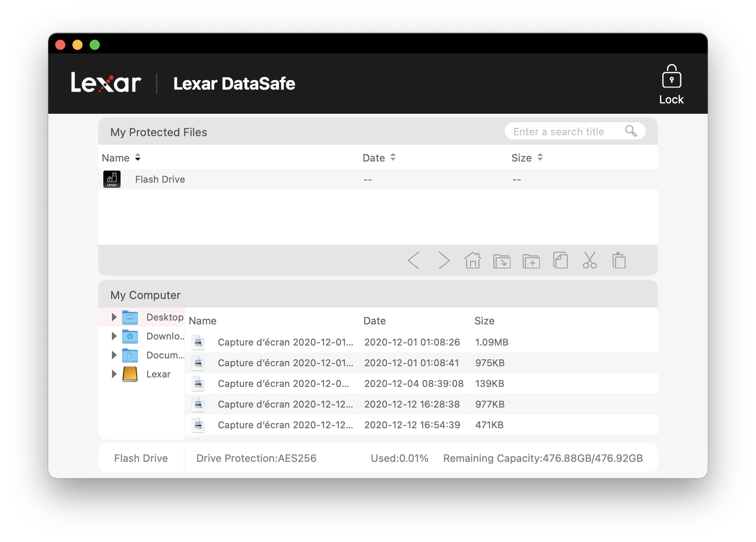Go forward using the right arrow icon
This screenshot has width=756, height=542.
[x=443, y=261]
